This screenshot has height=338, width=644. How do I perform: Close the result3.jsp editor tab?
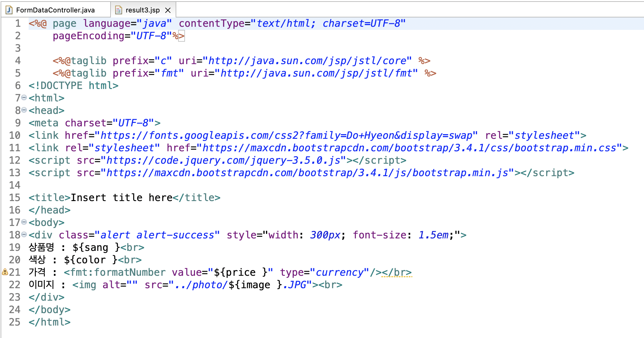click(x=168, y=10)
